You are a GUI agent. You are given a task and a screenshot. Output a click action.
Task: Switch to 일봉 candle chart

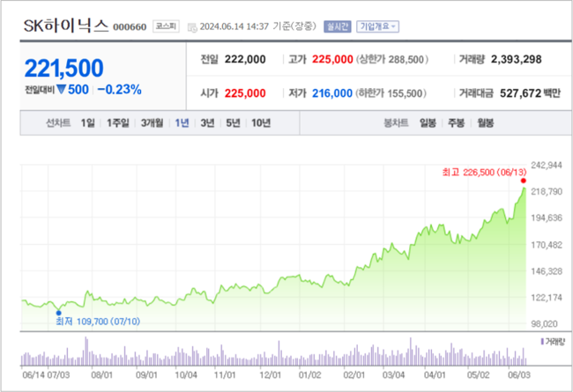click(x=428, y=123)
